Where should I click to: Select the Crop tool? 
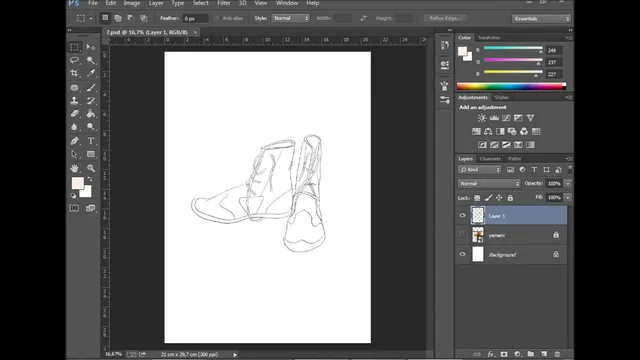[x=74, y=73]
